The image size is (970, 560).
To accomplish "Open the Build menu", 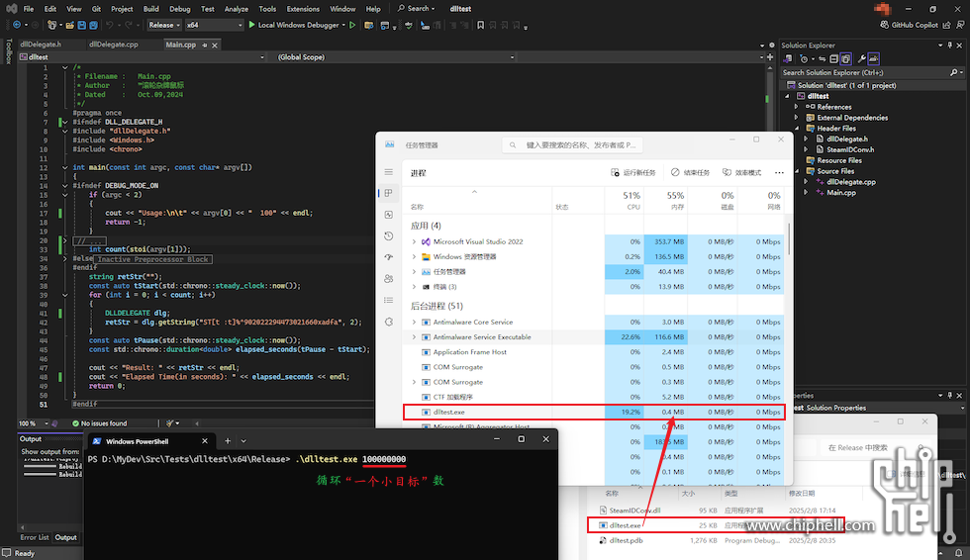I will click(150, 9).
